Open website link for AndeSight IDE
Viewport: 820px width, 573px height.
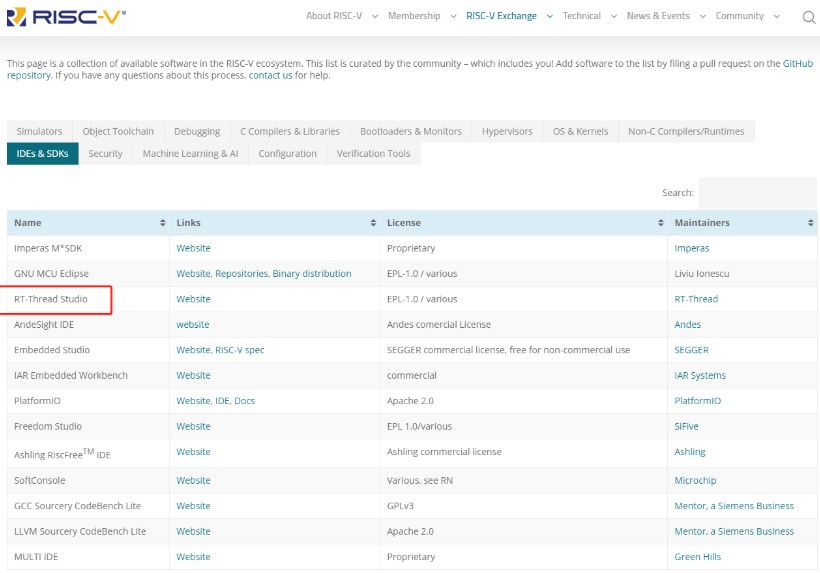pos(192,325)
